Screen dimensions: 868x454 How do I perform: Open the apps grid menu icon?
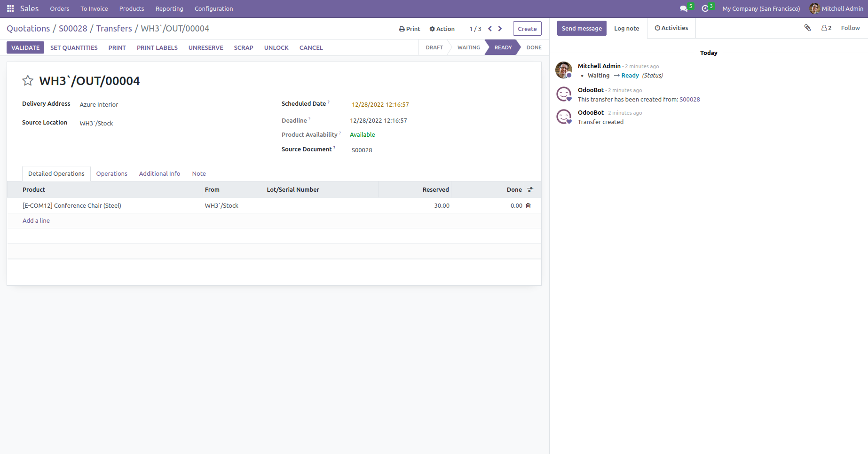point(10,8)
